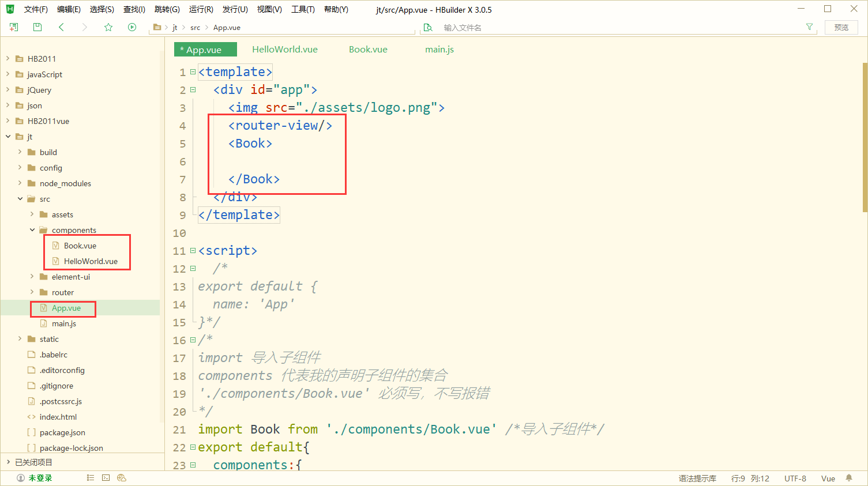Screen dimensions: 868x486
Task: Expand the node_modules folder
Action: (20, 183)
